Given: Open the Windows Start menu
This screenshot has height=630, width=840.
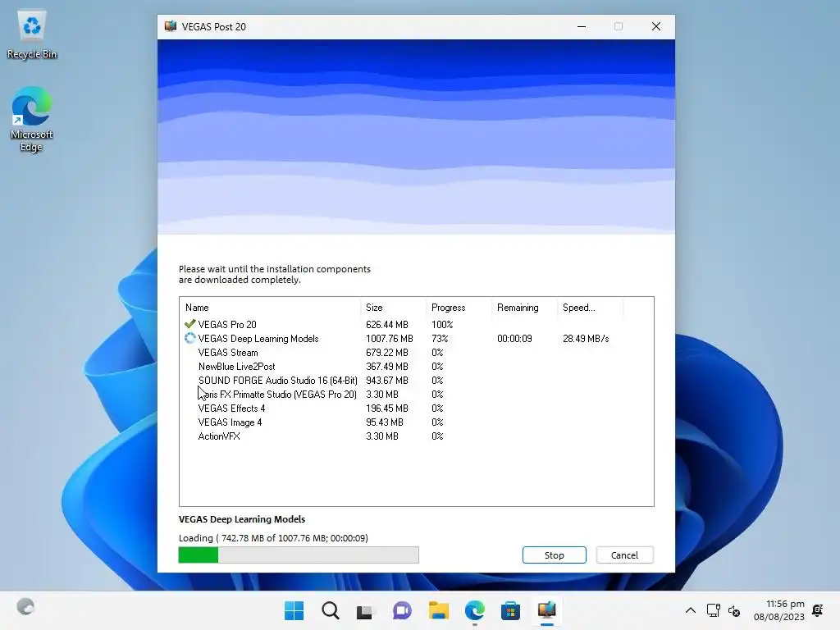Looking at the screenshot, I should coord(294,610).
